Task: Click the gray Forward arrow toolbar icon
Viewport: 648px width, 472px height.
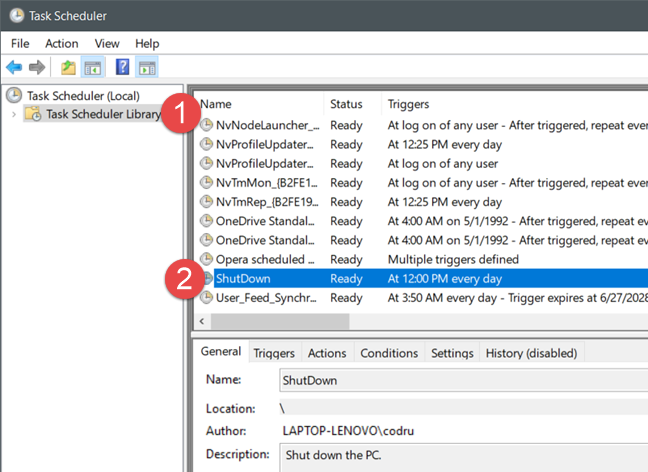Action: [37, 67]
